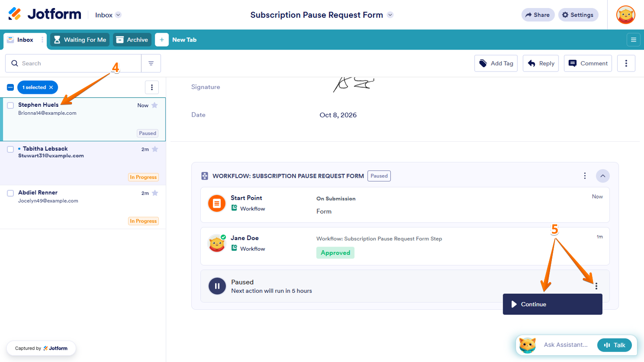The height and width of the screenshot is (362, 644).
Task: Open the Archive tab
Action: pos(132,40)
